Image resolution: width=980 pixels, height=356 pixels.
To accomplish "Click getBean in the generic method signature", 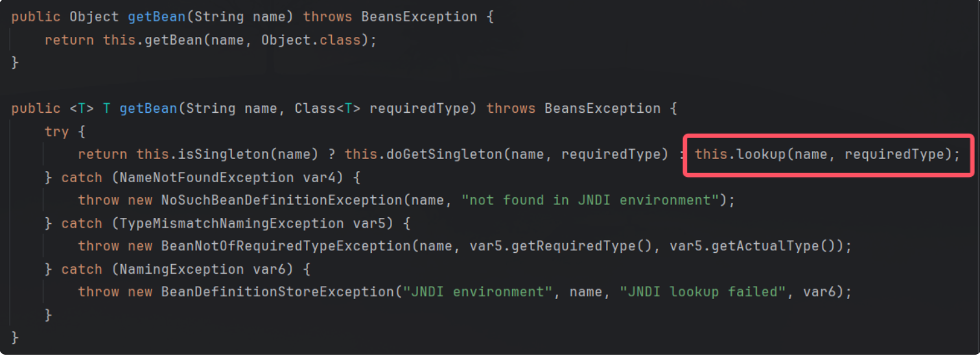I will click(148, 108).
